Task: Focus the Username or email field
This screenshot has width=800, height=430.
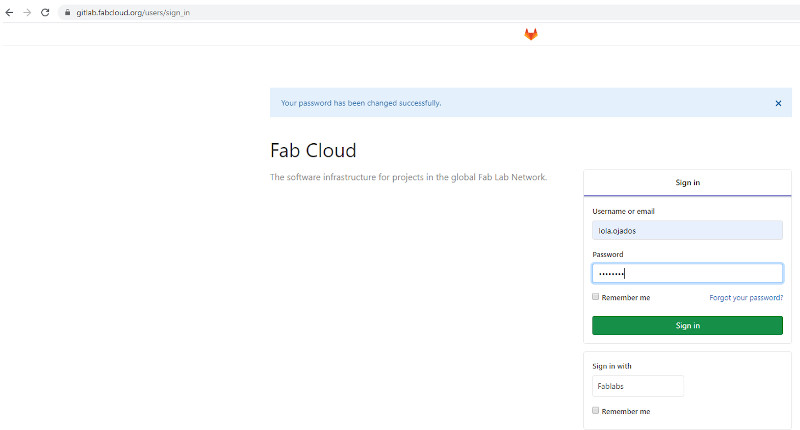Action: point(687,231)
